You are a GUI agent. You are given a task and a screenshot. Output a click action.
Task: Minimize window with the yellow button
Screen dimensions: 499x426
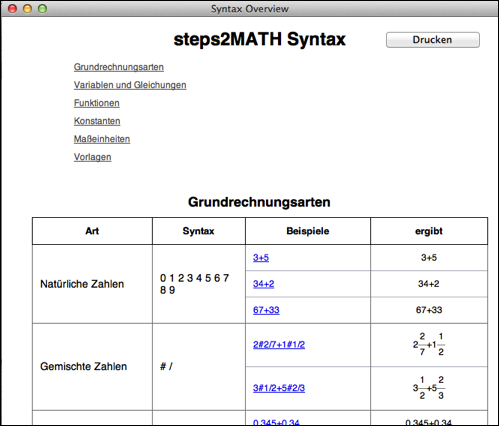click(27, 9)
